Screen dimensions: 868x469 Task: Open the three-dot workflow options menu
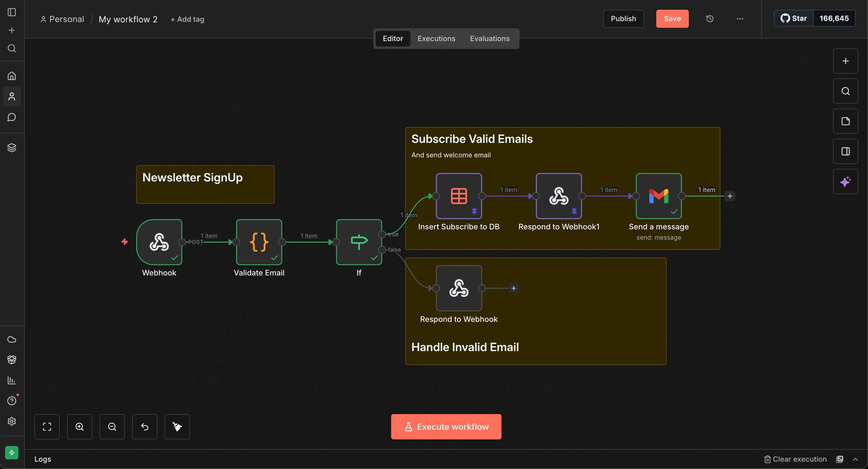pyautogui.click(x=740, y=19)
